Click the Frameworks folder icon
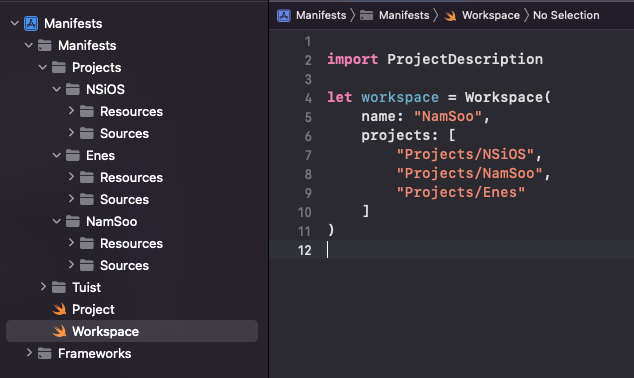The width and height of the screenshot is (634, 378). (44, 353)
